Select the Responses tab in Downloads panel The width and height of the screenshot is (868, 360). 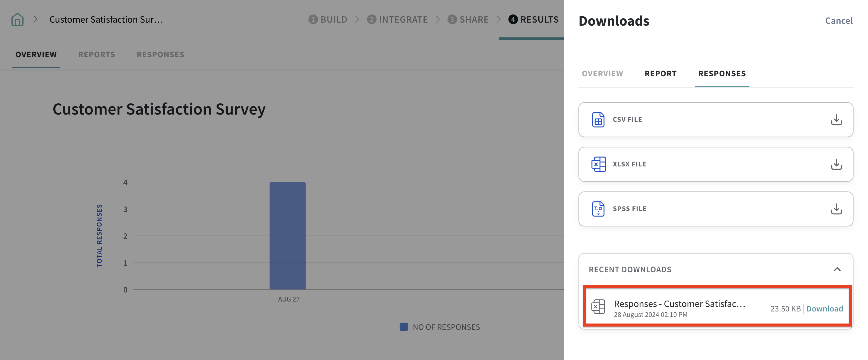click(x=722, y=73)
